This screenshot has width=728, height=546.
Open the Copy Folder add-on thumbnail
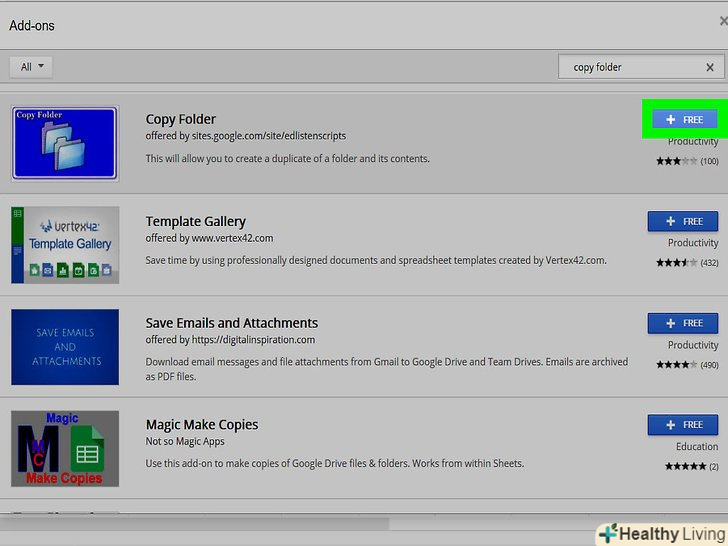tap(65, 143)
